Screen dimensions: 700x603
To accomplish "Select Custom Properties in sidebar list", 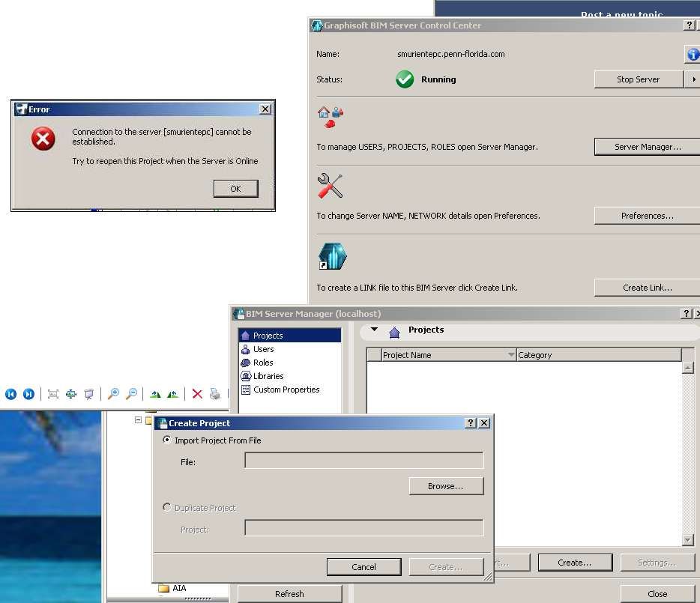I will point(290,390).
